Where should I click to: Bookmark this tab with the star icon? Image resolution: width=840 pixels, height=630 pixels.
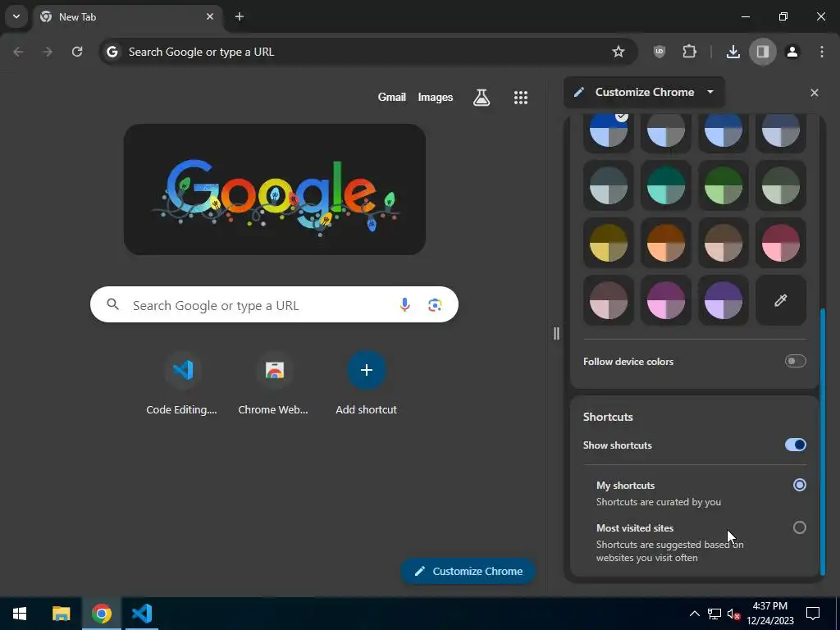[x=619, y=52]
